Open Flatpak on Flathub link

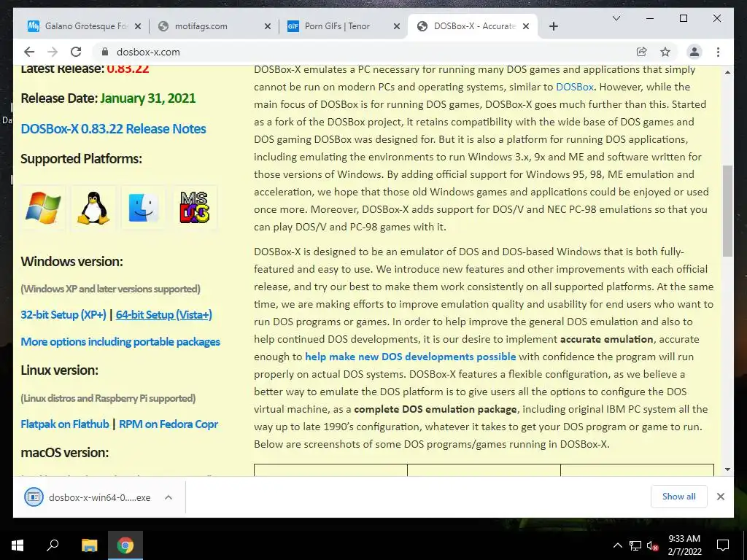click(x=65, y=424)
